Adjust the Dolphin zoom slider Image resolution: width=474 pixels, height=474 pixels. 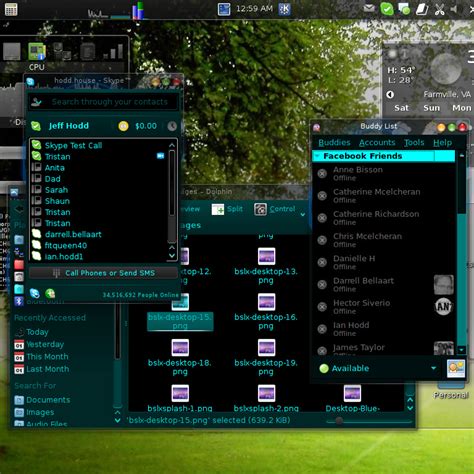(x=339, y=421)
